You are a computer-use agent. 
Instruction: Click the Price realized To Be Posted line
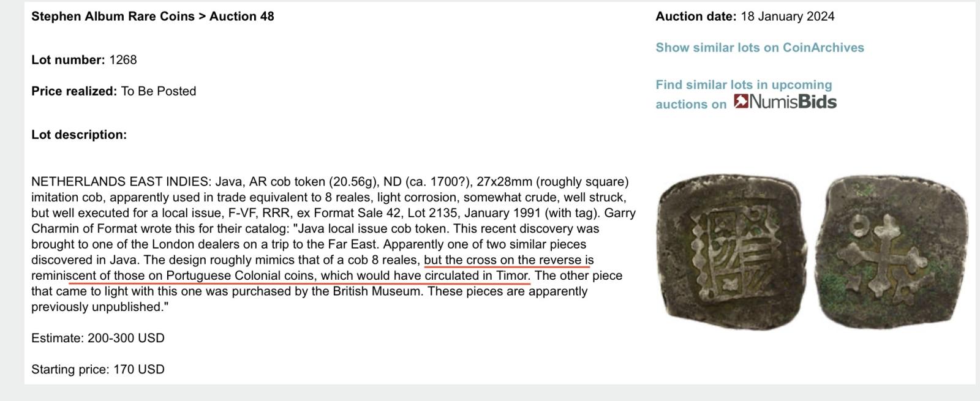point(114,91)
